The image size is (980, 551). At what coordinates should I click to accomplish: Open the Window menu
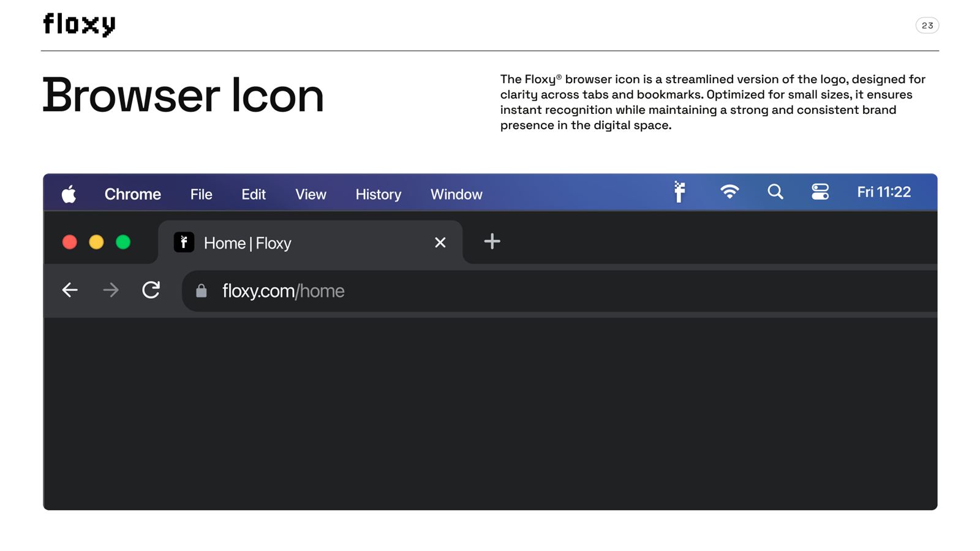[456, 194]
